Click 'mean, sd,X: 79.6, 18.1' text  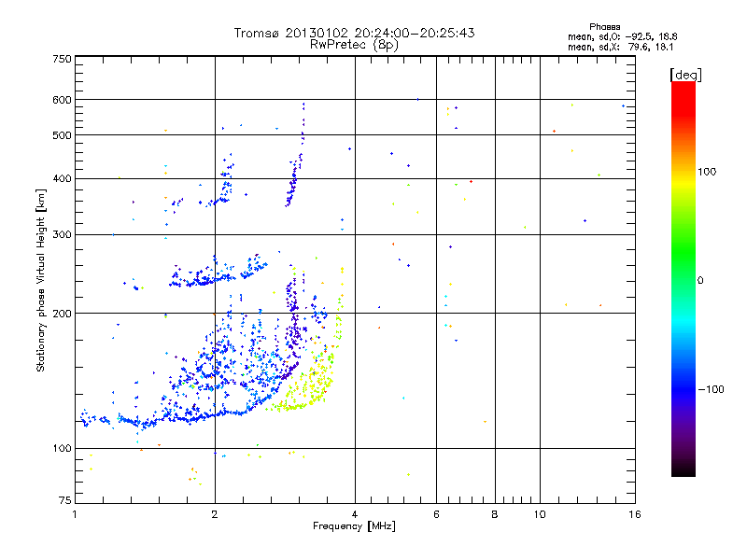coord(620,47)
